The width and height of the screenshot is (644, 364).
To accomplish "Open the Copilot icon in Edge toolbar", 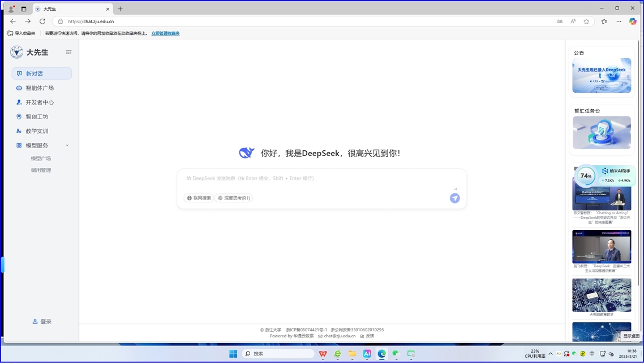I will (633, 21).
